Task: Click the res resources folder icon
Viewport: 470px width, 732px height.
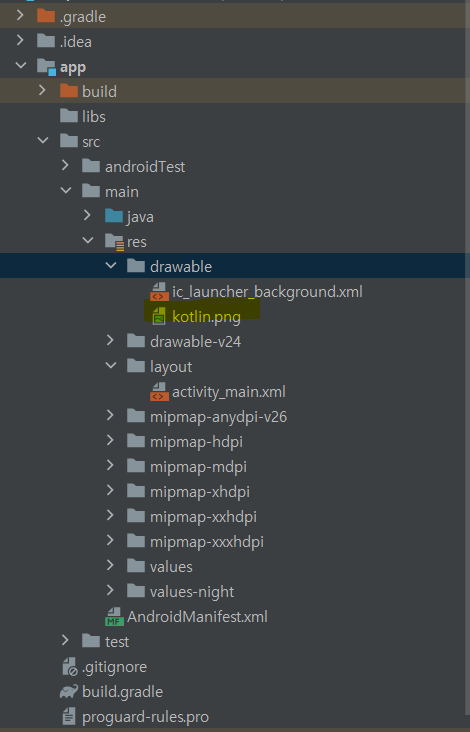Action: coord(114,242)
